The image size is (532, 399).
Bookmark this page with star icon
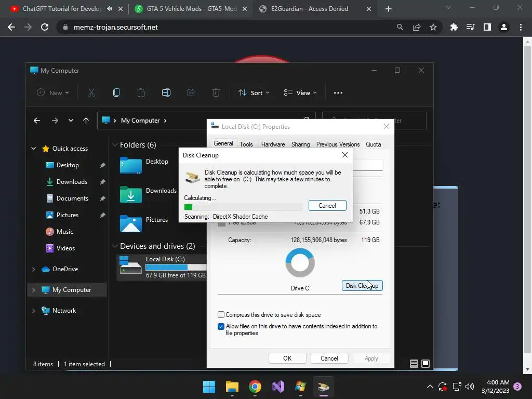click(x=433, y=27)
